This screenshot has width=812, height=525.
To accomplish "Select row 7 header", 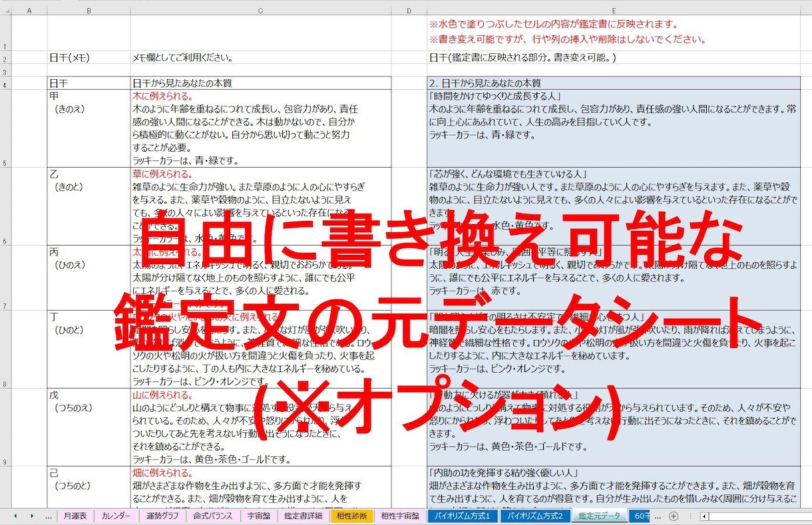I will [5, 277].
